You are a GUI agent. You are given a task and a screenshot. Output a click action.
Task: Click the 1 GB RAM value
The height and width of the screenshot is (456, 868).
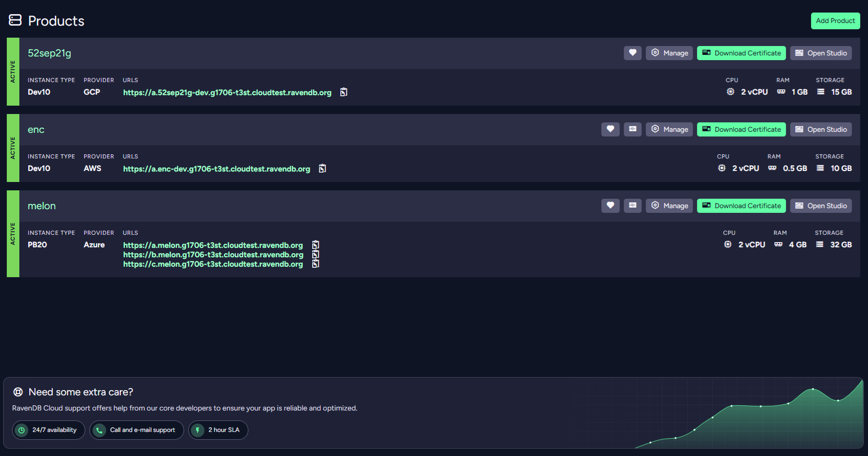click(800, 92)
